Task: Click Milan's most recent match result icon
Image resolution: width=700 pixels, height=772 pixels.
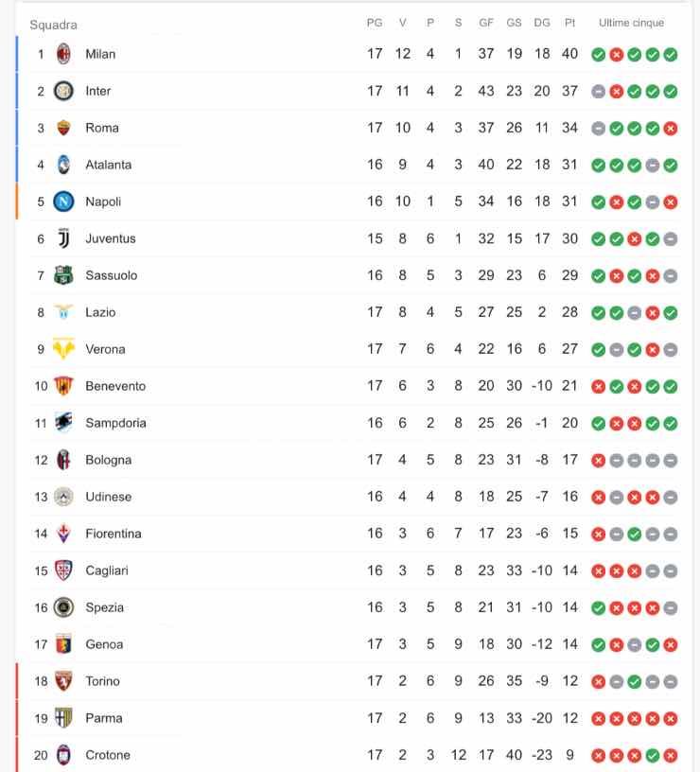Action: (x=671, y=55)
